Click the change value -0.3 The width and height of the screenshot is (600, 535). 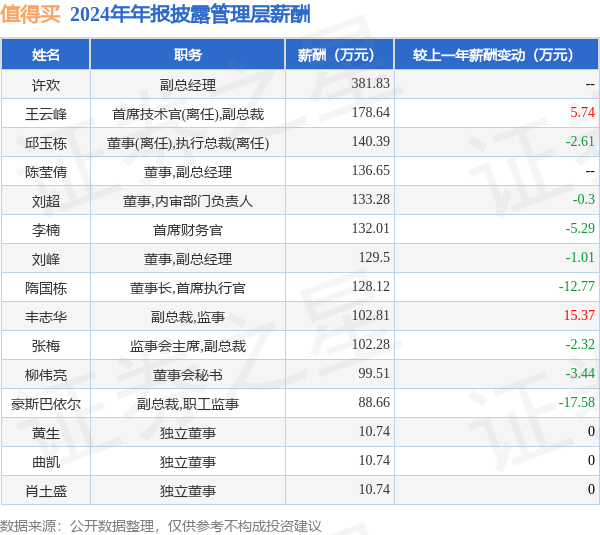[584, 199]
